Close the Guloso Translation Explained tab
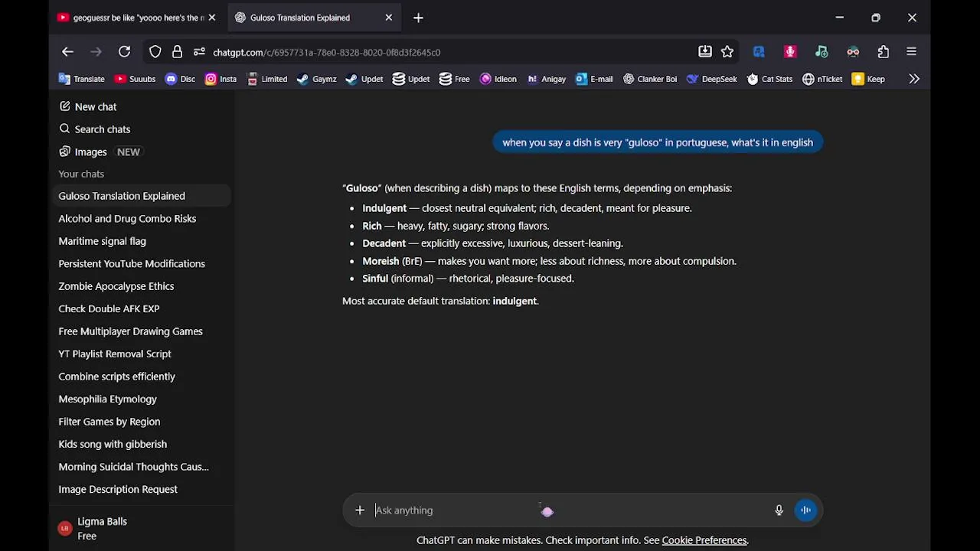980x551 pixels. 388,18
